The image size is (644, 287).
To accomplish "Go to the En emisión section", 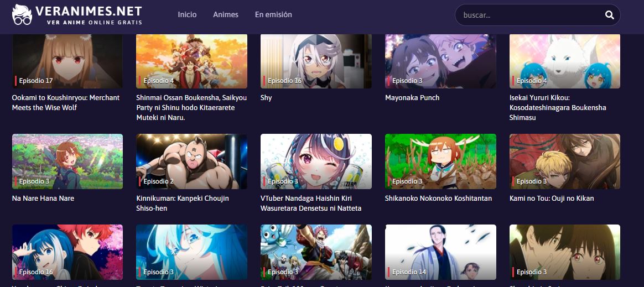I will point(273,14).
